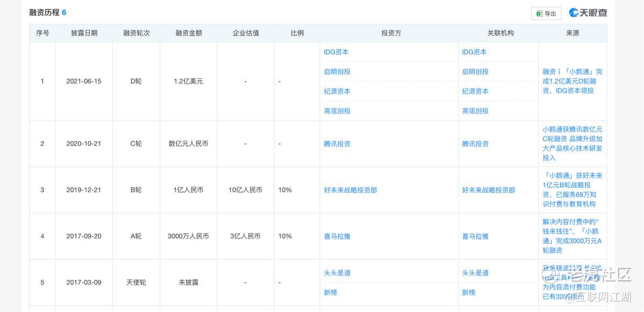Click the 10% ratio in B轮 row
Viewport: 644px width, 312px height.
pos(285,190)
